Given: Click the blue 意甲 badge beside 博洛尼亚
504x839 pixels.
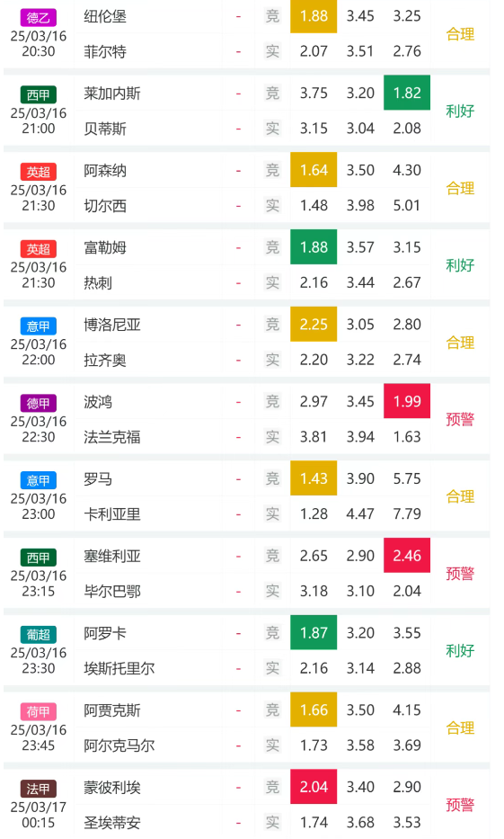Looking at the screenshot, I should point(38,326).
